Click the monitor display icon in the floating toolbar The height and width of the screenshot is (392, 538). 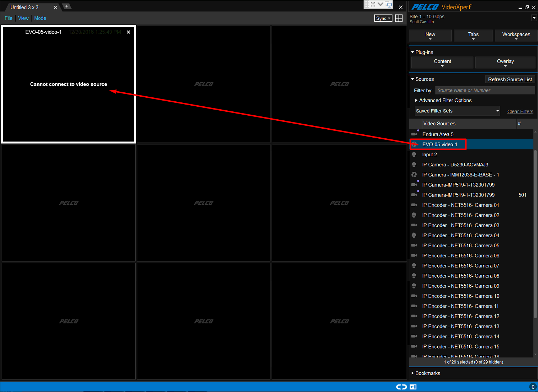388,5
